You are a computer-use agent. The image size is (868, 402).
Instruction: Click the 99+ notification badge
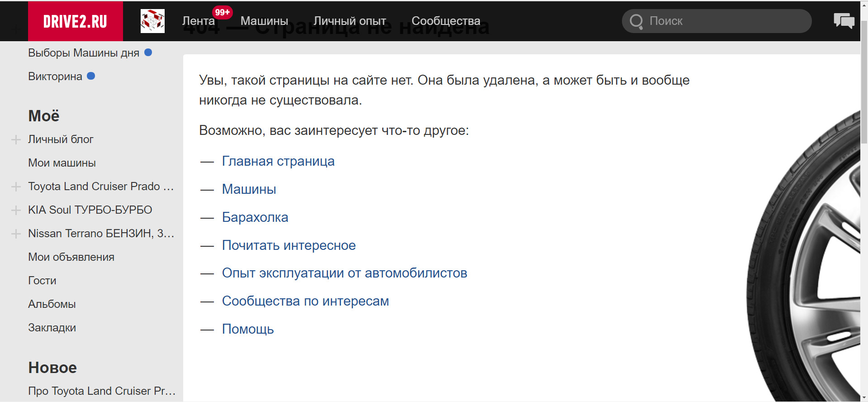tap(222, 12)
